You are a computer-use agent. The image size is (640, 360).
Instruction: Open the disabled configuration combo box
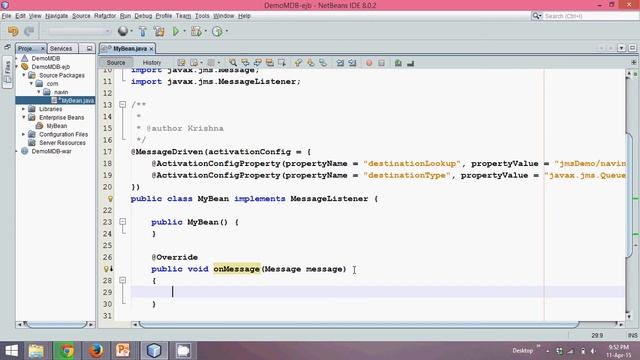pyautogui.click(x=79, y=31)
